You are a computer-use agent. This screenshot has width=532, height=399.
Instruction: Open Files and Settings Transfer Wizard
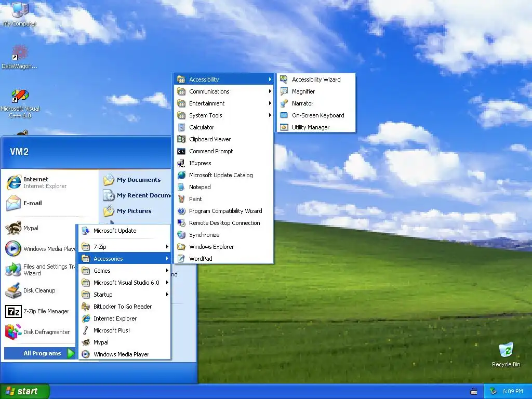[40, 270]
